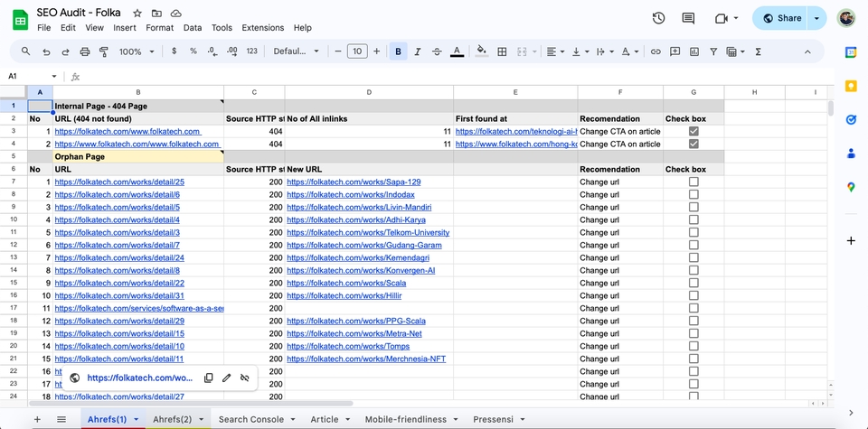View cloud document status icon
This screenshot has width=868, height=429.
[176, 13]
